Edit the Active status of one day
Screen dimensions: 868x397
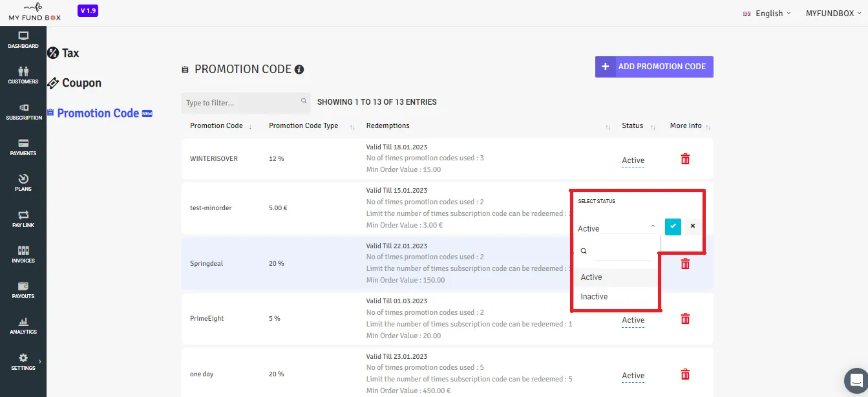[x=633, y=376]
